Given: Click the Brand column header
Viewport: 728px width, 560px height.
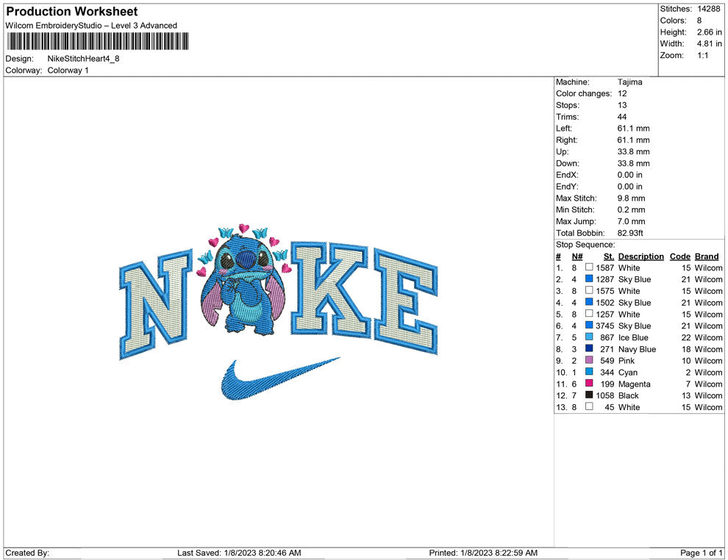Looking at the screenshot, I should coord(707,256).
